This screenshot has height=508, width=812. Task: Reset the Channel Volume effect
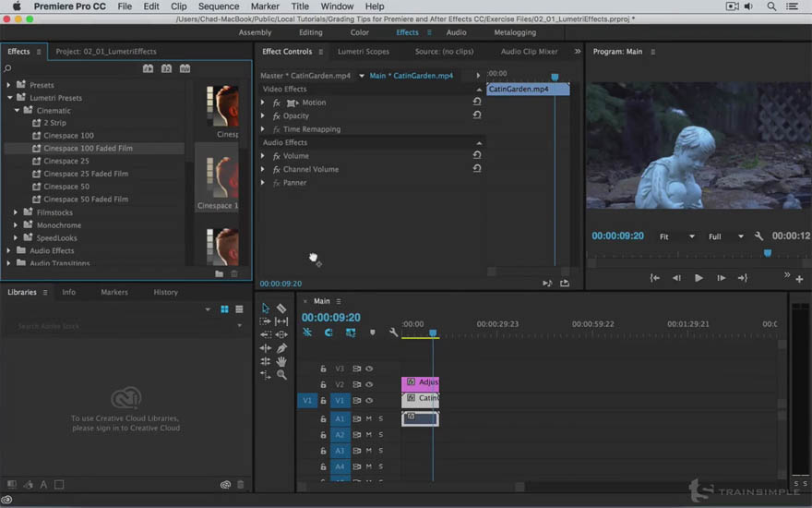[477, 169]
